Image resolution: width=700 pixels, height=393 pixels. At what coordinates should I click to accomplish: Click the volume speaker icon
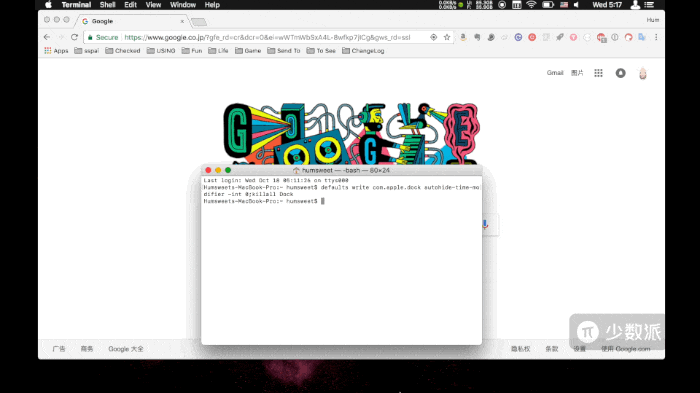[x=576, y=5]
